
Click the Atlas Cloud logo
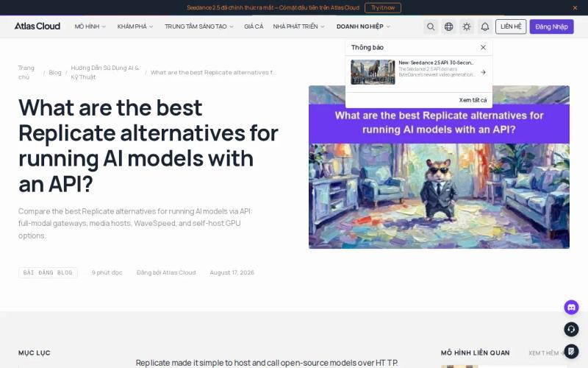37,26
